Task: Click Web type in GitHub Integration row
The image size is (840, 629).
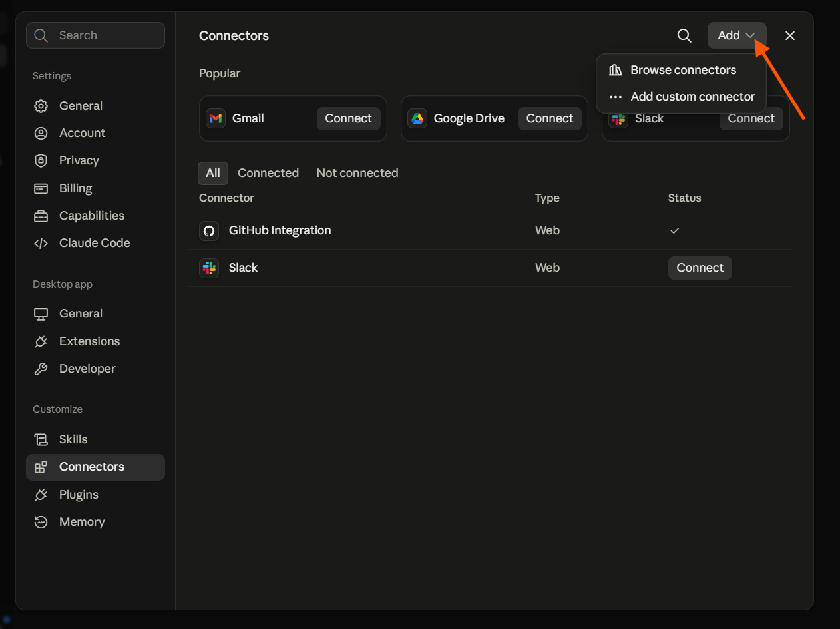Action: pyautogui.click(x=547, y=230)
